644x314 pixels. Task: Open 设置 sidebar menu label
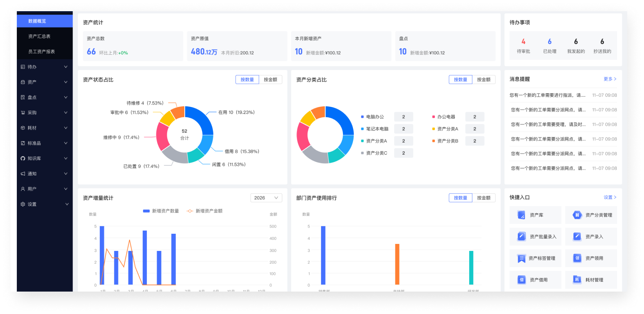(x=32, y=204)
